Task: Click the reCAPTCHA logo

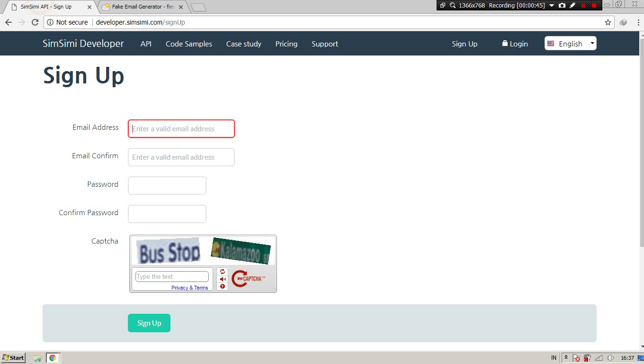Action: click(x=248, y=279)
